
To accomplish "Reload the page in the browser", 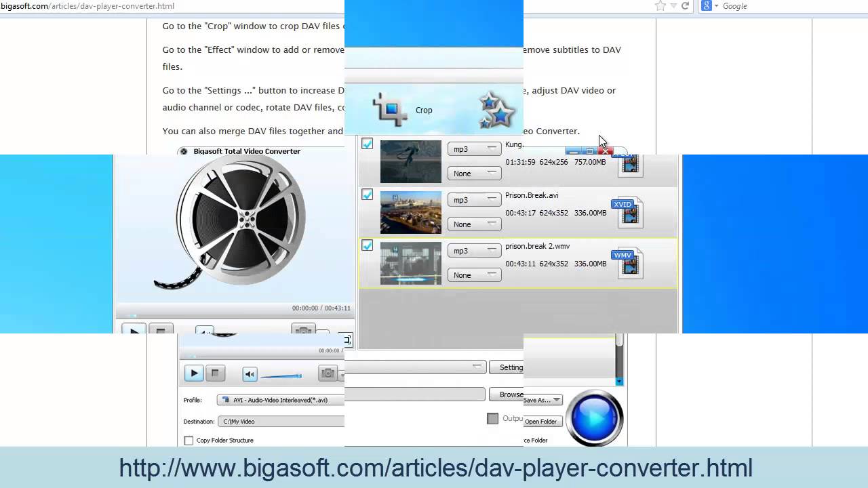I will click(x=686, y=5).
